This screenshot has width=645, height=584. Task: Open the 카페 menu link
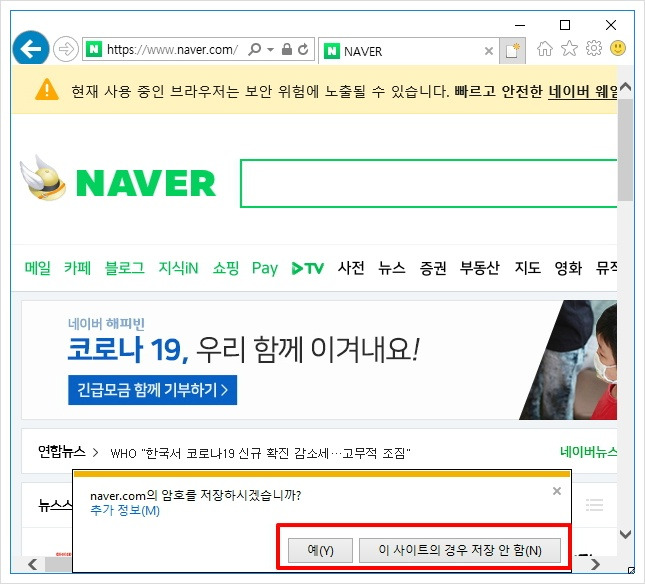point(77,268)
